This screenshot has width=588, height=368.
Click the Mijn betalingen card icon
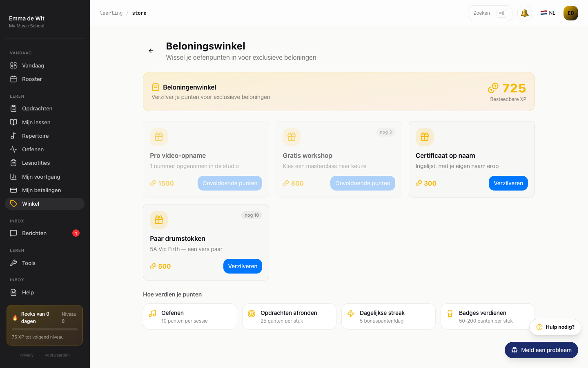coord(13,190)
